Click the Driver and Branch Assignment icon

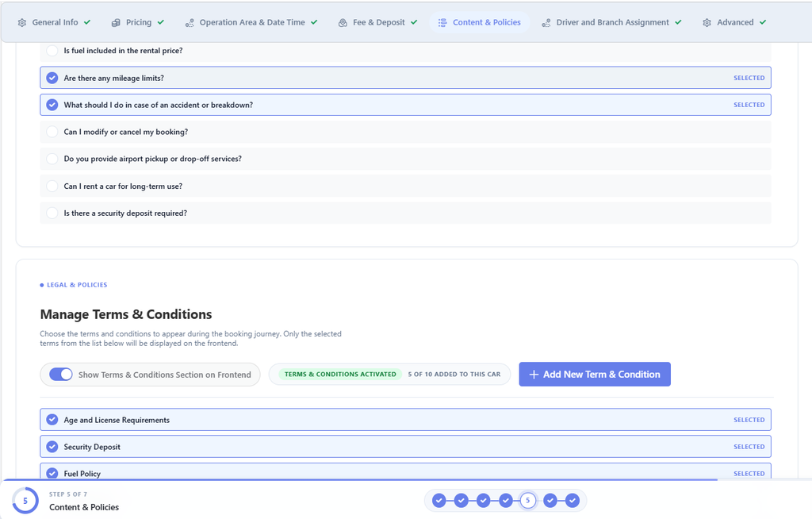coord(546,23)
